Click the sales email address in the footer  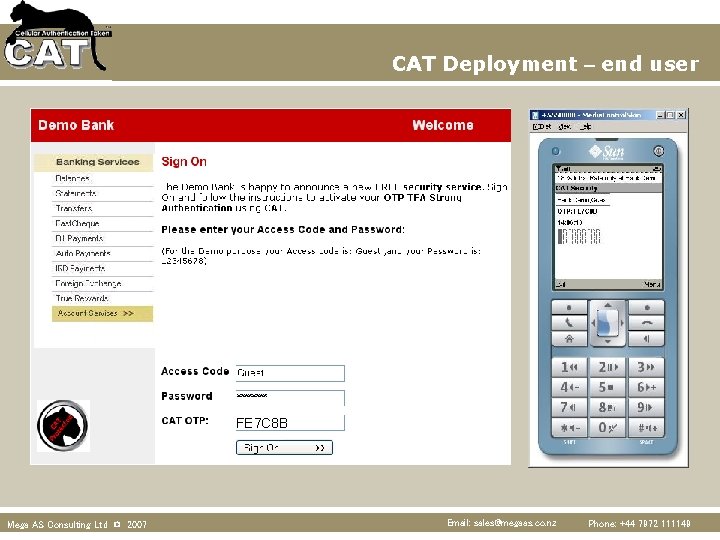515,523
